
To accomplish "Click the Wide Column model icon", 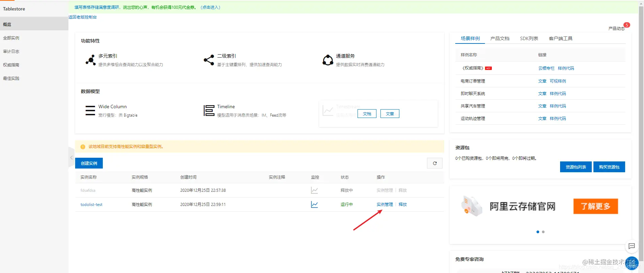I will [x=90, y=111].
